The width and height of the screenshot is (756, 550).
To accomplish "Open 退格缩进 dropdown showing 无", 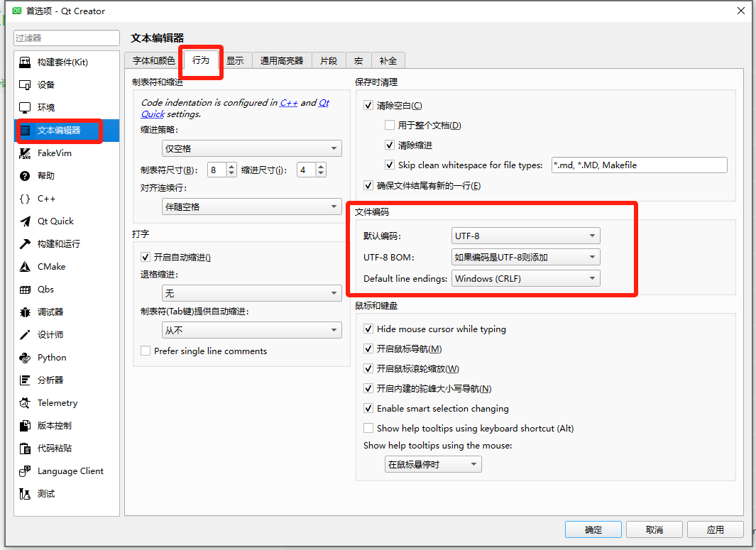I will [x=252, y=293].
